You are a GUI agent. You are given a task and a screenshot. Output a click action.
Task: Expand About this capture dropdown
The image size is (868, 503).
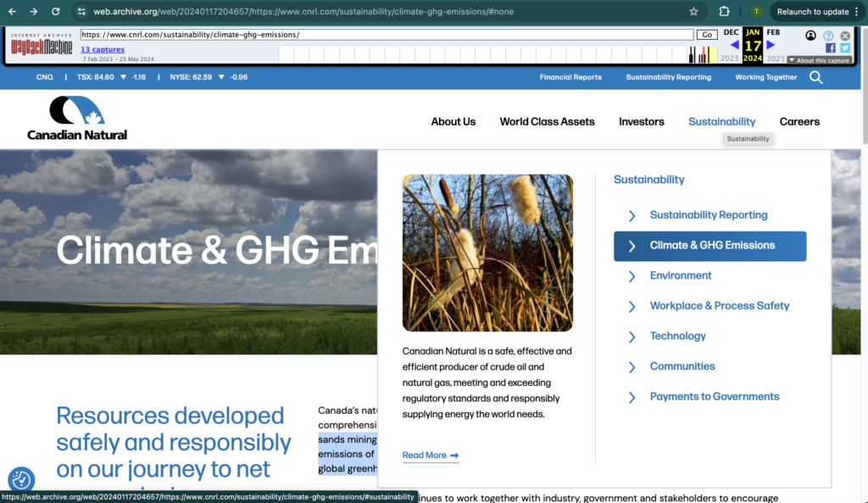820,60
